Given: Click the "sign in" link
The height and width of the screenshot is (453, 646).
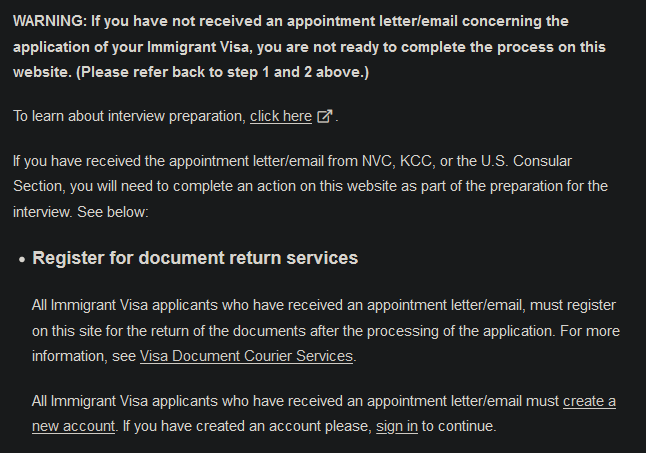Looking at the screenshot, I should pyautogui.click(x=397, y=426).
